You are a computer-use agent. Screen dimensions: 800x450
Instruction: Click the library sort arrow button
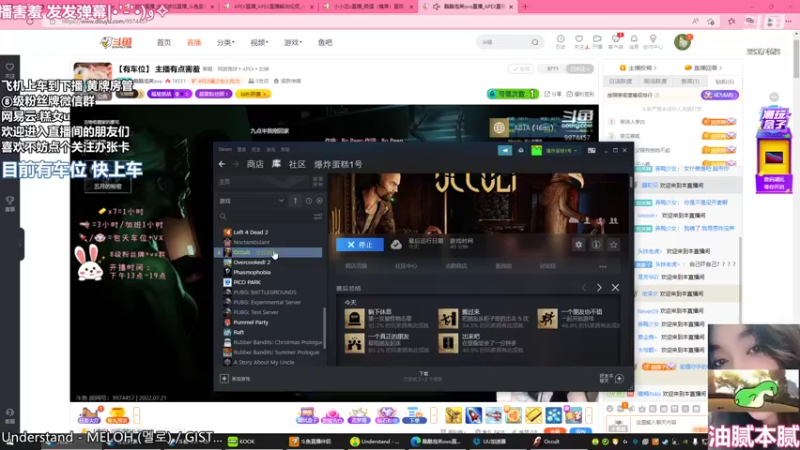click(295, 201)
